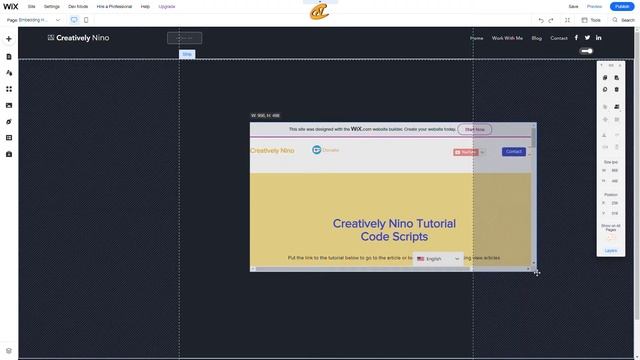Close the floating toolbar panel
The width and height of the screenshot is (640, 360).
[620, 65]
